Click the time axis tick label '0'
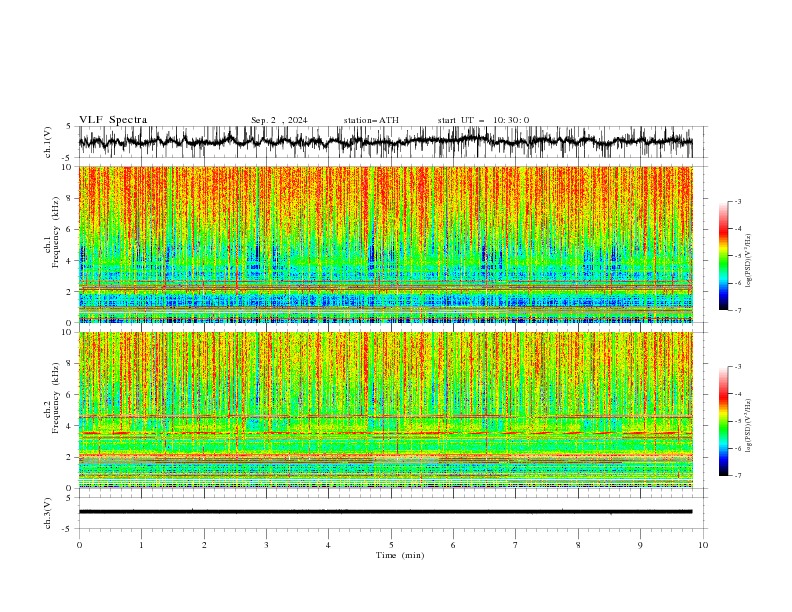792x612 pixels. [x=79, y=545]
